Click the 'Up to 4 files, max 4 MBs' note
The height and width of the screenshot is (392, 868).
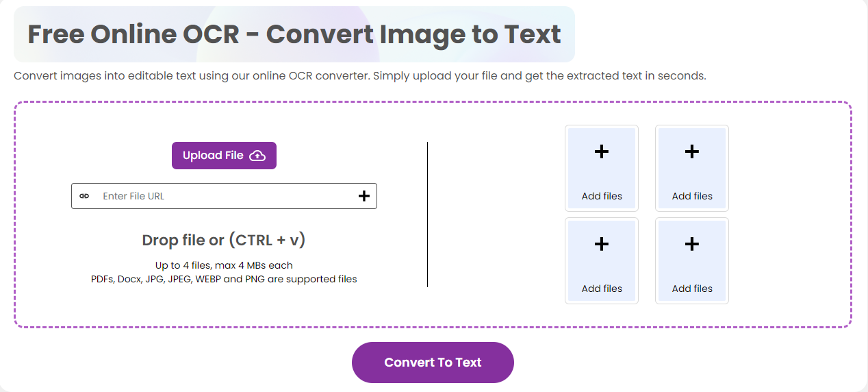pyautogui.click(x=224, y=265)
